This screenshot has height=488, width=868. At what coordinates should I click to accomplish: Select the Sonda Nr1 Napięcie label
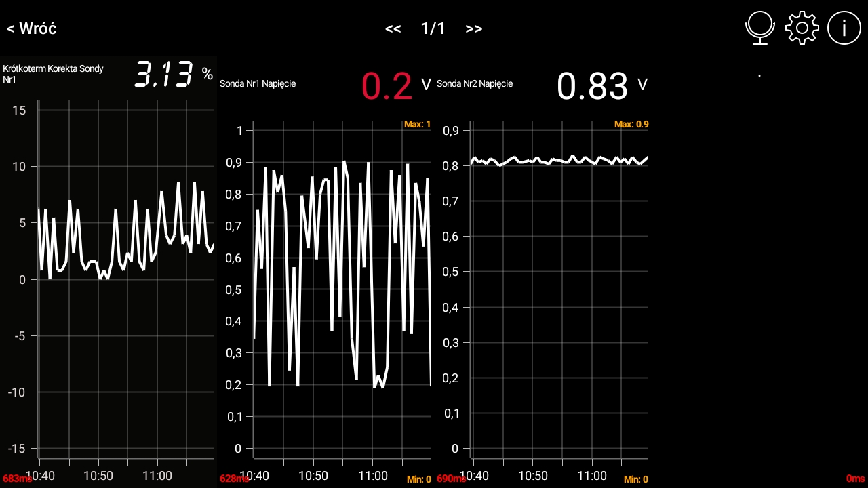click(x=258, y=84)
